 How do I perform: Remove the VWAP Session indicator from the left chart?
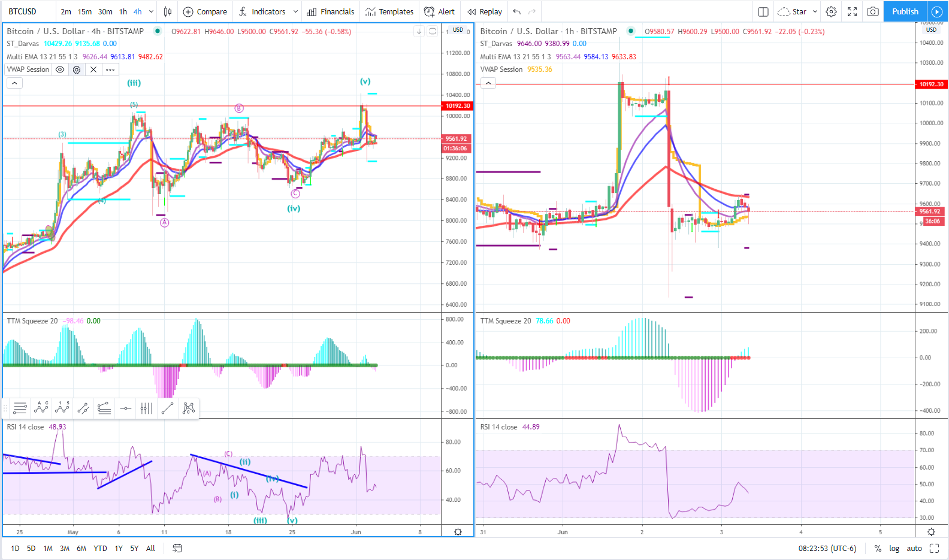pos(93,69)
